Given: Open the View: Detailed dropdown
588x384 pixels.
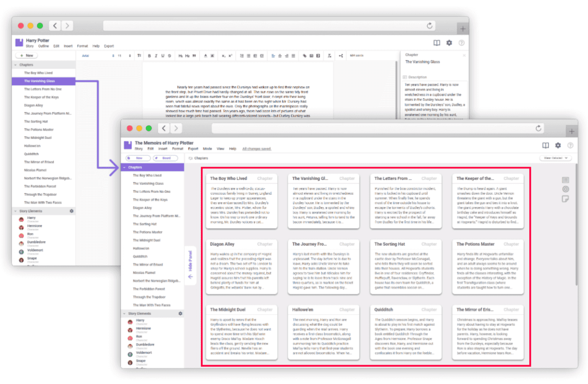Looking at the screenshot, I should pos(555,158).
